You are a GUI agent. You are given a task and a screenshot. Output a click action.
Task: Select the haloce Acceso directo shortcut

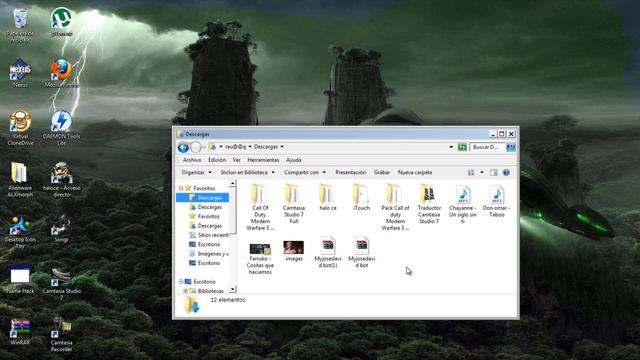(62, 180)
